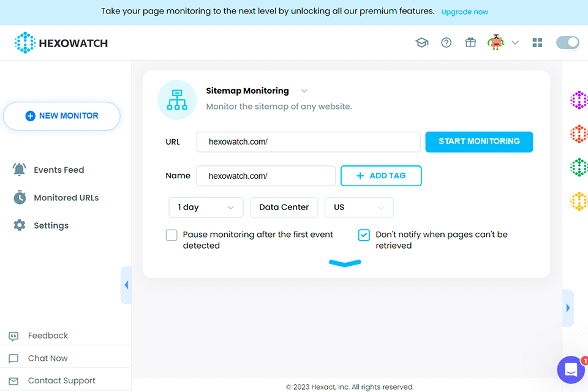Collapse the left sidebar arrow

[126, 285]
